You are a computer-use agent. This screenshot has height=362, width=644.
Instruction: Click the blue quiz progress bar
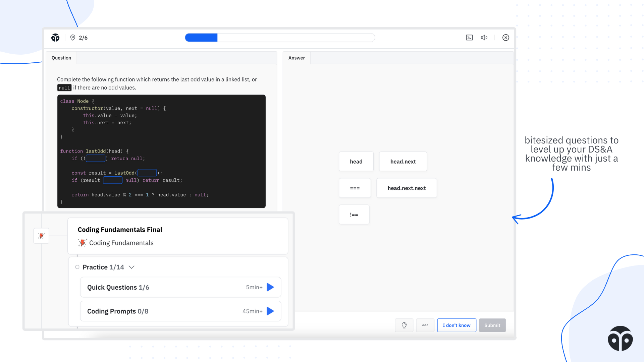click(201, 38)
